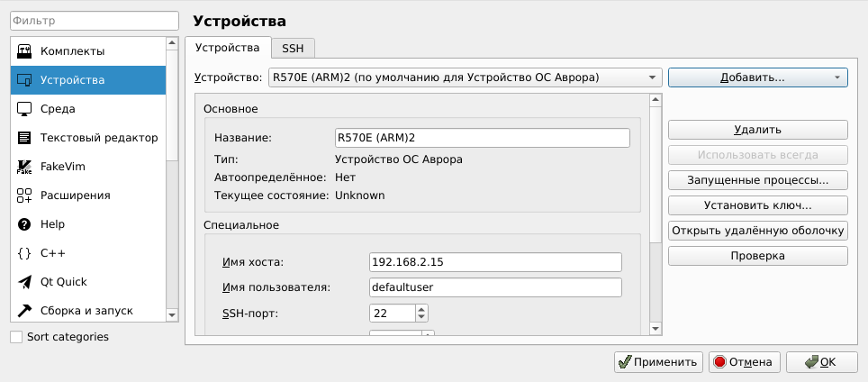Select the Устройства sidebar icon
868x382 pixels.
point(24,80)
